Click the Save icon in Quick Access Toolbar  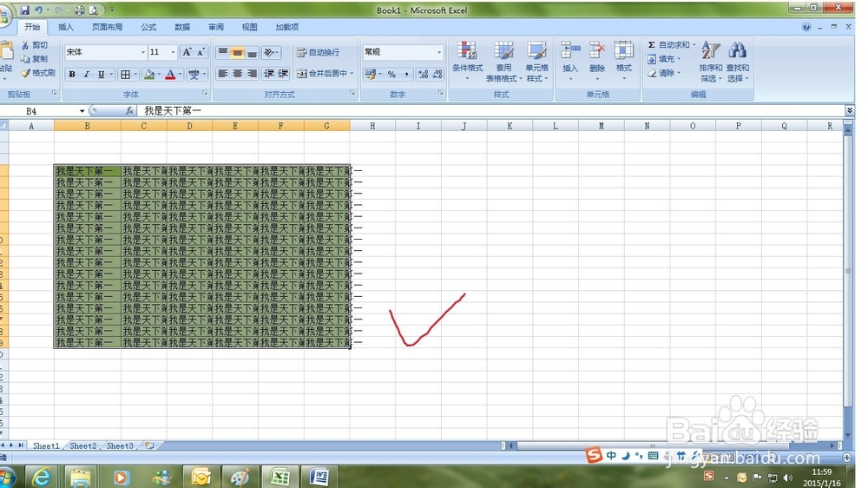[x=25, y=10]
